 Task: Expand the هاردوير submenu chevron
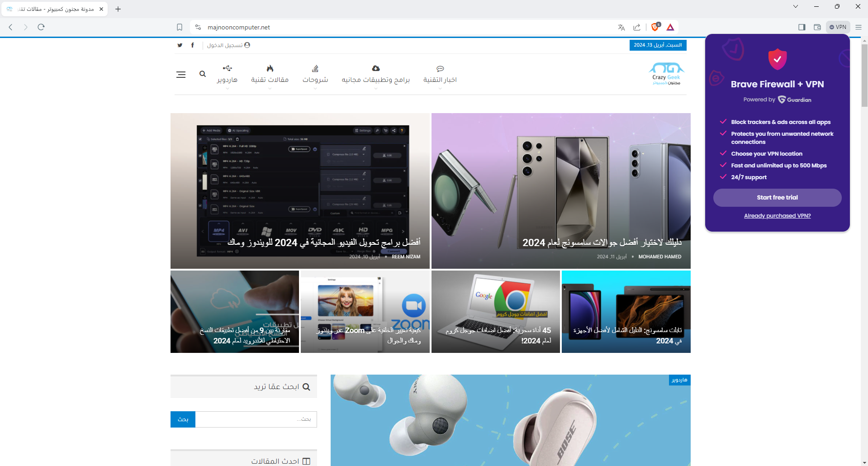point(228,89)
